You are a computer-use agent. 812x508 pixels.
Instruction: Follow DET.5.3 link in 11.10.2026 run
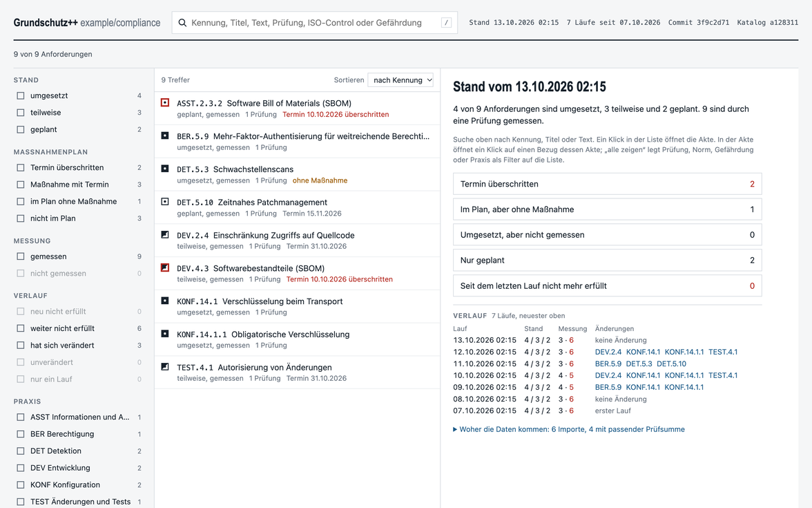coord(639,364)
